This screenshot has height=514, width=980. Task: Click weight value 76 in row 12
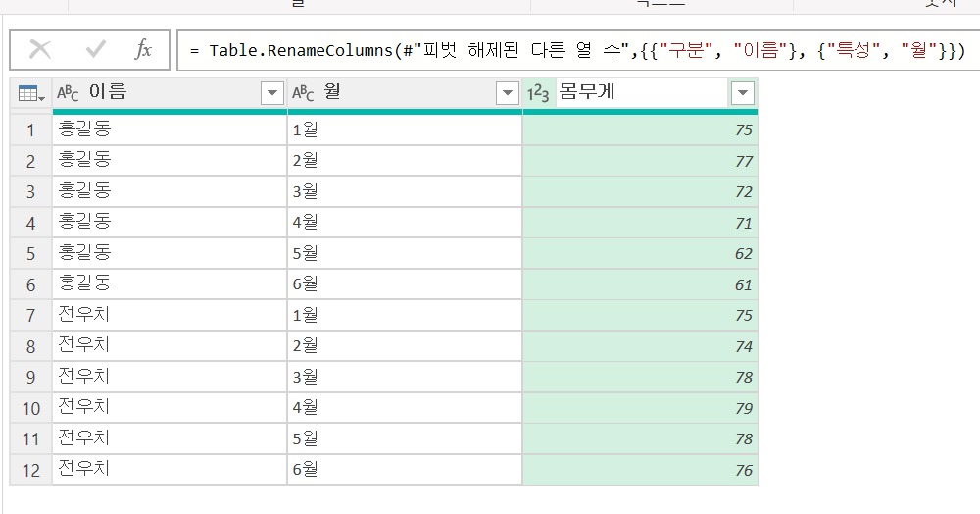coord(640,470)
